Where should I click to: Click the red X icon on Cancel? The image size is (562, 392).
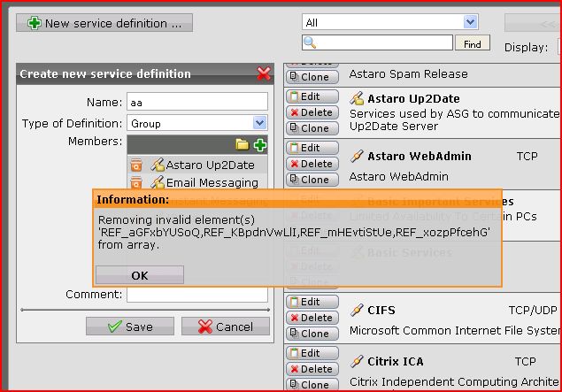(205, 327)
